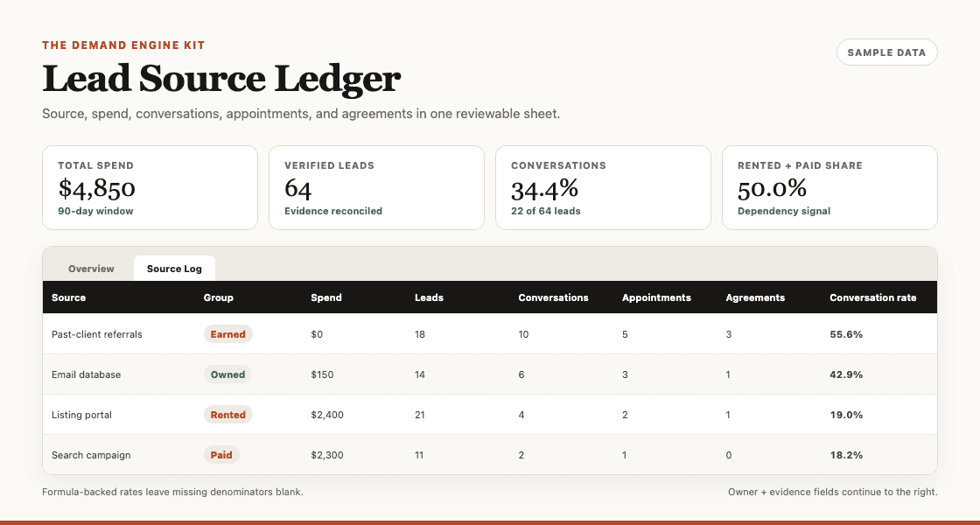980x525 pixels.
Task: Click the Group column header
Action: (218, 297)
